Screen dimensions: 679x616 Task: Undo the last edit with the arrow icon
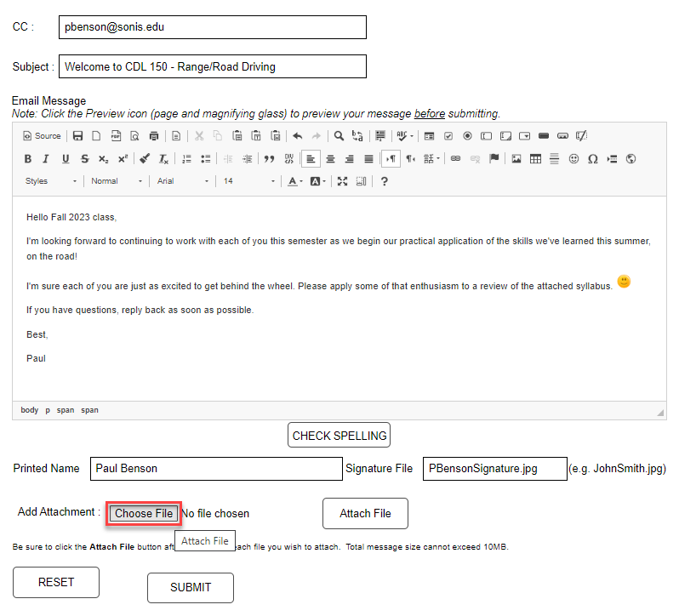298,136
